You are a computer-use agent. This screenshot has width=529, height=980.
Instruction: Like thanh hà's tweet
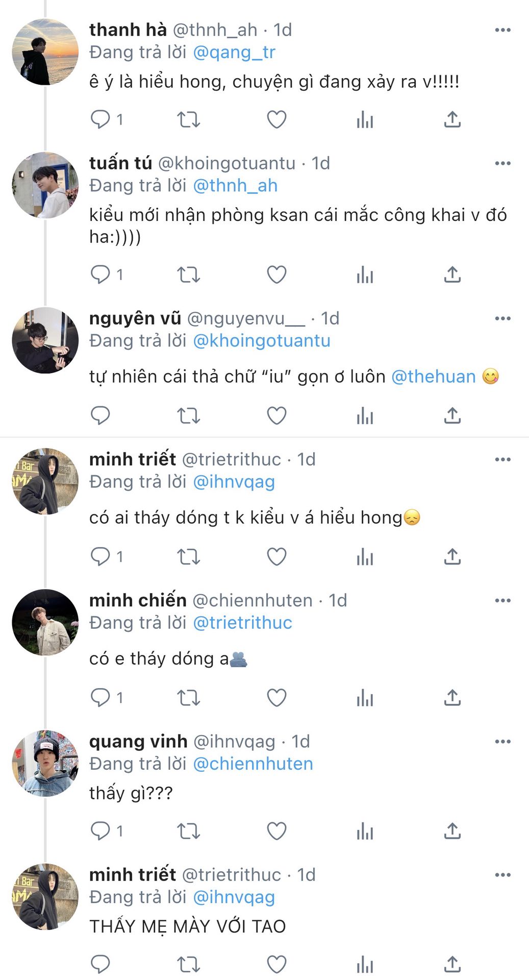point(276,119)
